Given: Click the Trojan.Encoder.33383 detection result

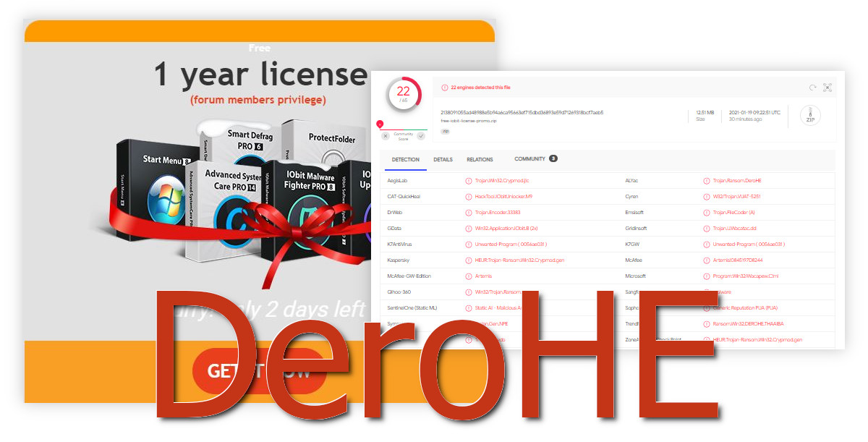Looking at the screenshot, I should point(498,212).
